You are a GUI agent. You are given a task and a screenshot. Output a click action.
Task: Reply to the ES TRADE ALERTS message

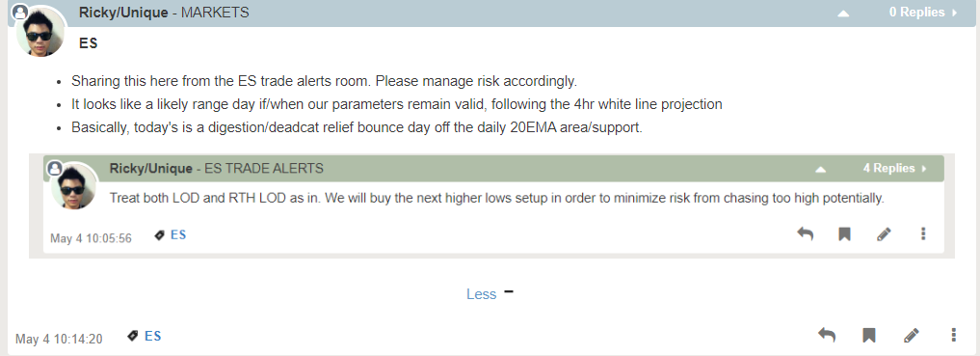pyautogui.click(x=805, y=234)
